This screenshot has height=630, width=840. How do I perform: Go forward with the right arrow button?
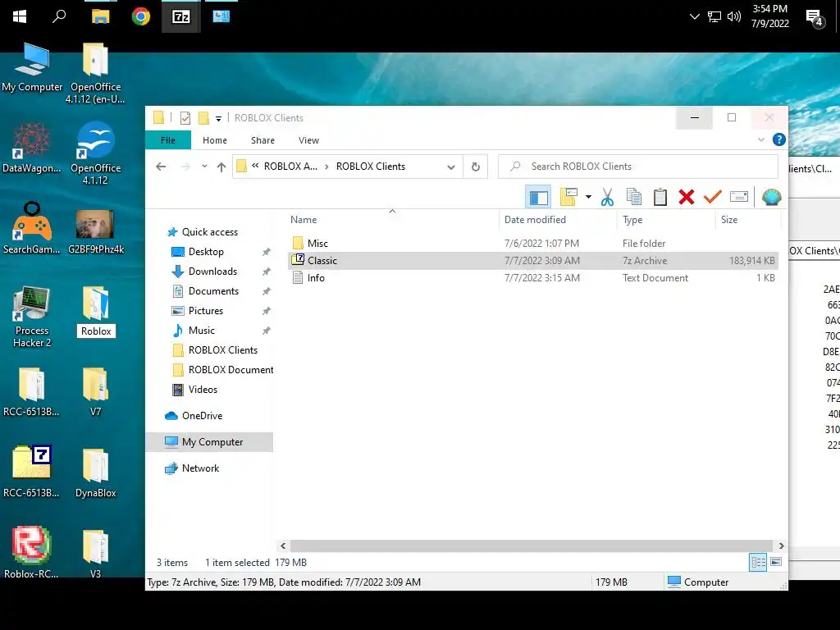(x=185, y=167)
